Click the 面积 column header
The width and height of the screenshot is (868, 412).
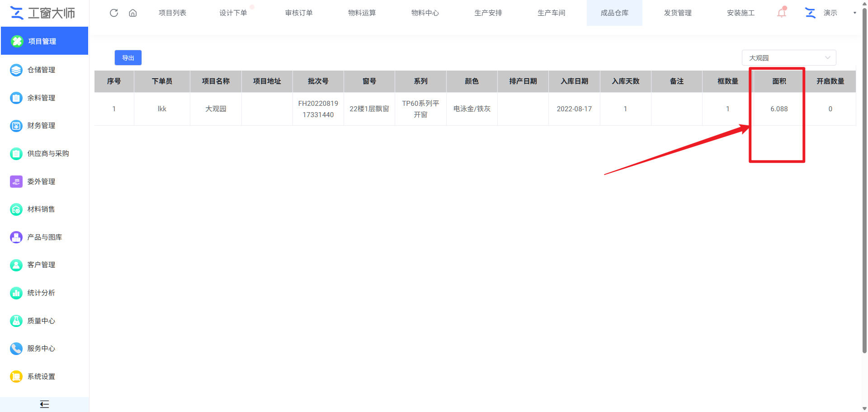click(779, 81)
